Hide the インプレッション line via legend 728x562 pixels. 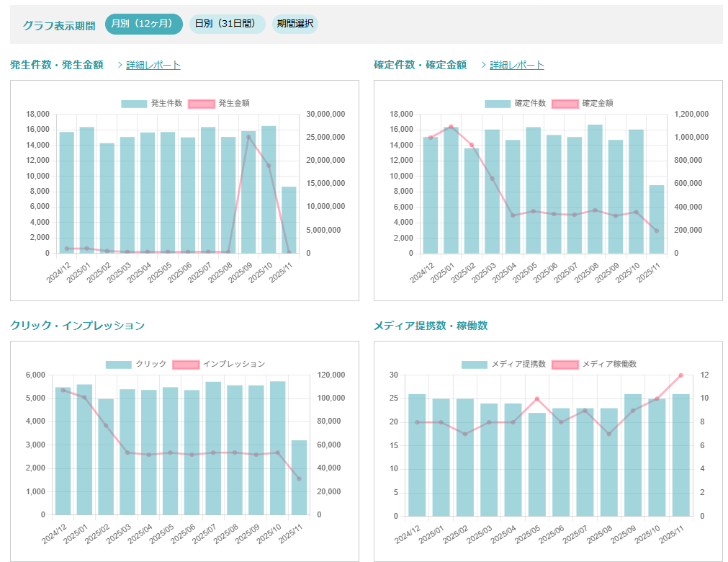[x=186, y=365]
